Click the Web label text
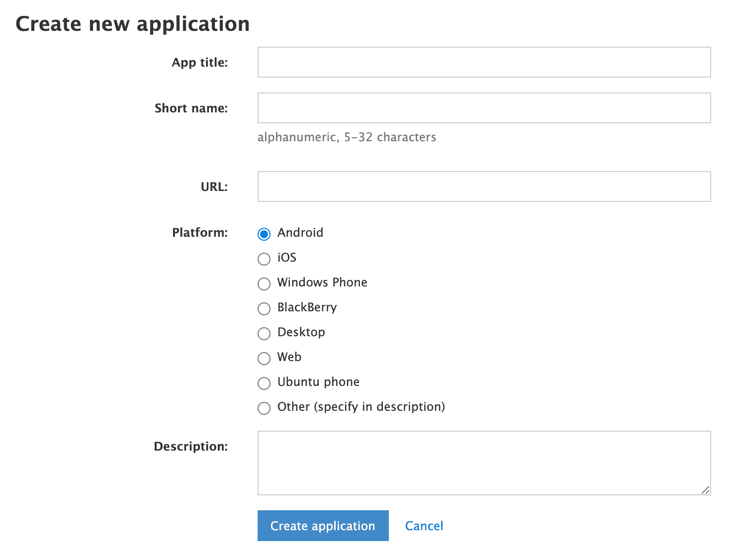This screenshot has height=560, width=729. click(289, 357)
